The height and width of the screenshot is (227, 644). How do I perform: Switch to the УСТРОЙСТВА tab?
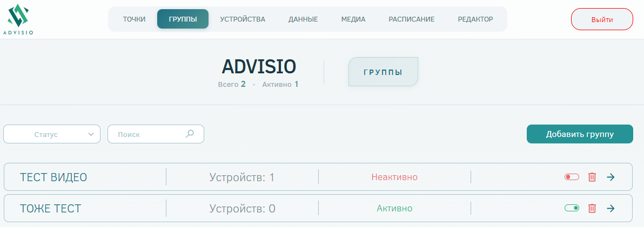243,19
